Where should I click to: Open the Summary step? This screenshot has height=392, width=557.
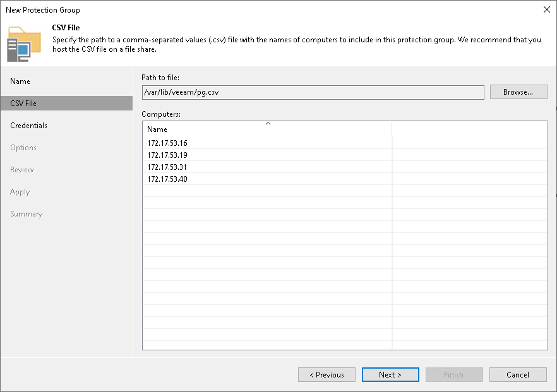click(26, 213)
